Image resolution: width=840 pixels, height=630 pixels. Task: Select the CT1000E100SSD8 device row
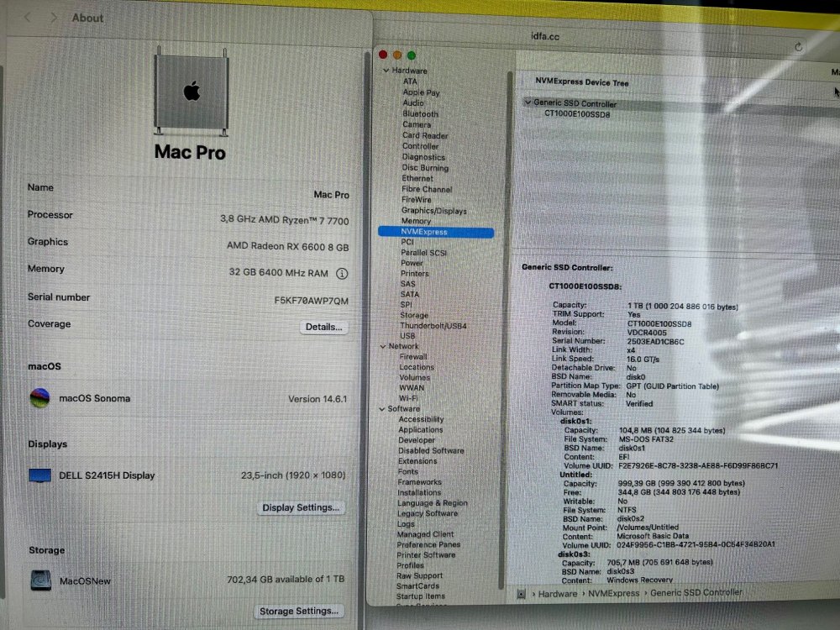pyautogui.click(x=577, y=114)
